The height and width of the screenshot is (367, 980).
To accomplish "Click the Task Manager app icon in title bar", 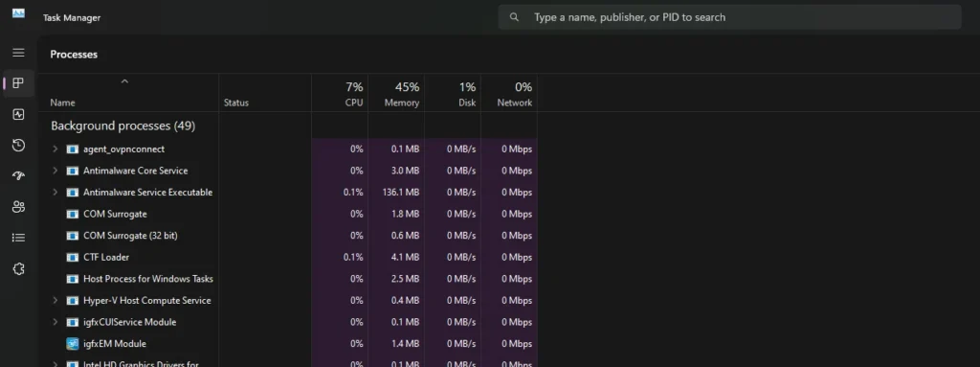I will pyautogui.click(x=18, y=13).
